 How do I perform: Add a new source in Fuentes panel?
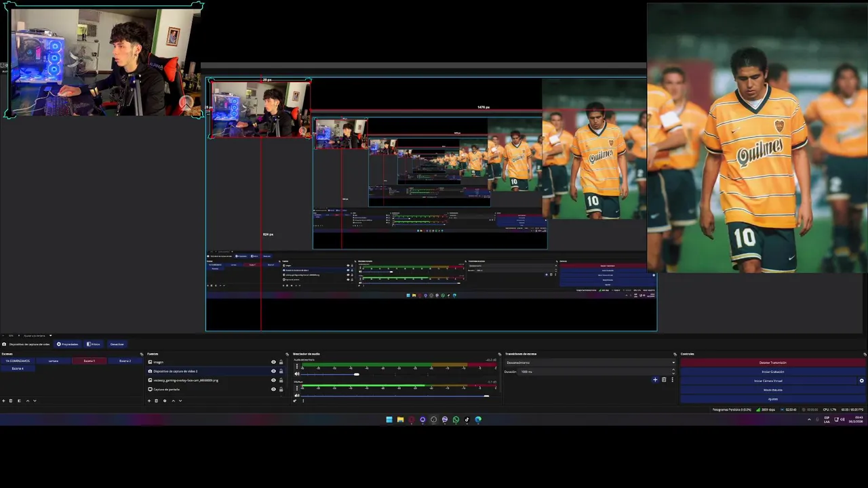tap(149, 401)
